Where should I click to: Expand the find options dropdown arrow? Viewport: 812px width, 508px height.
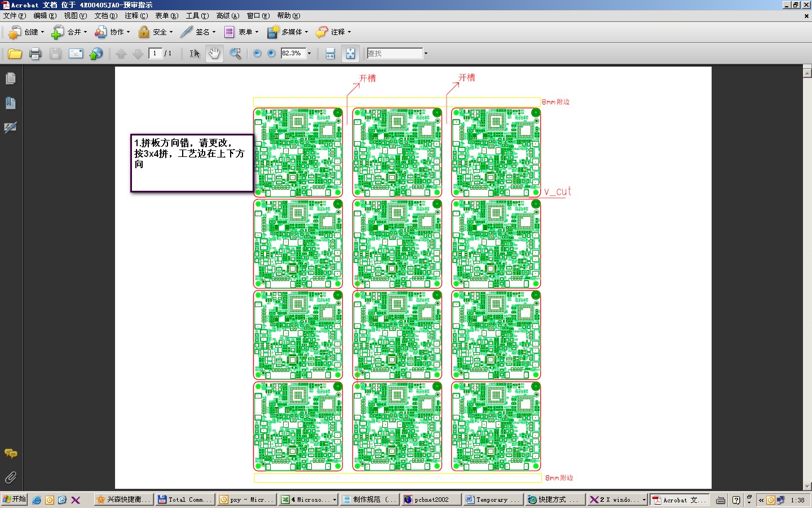pyautogui.click(x=426, y=54)
